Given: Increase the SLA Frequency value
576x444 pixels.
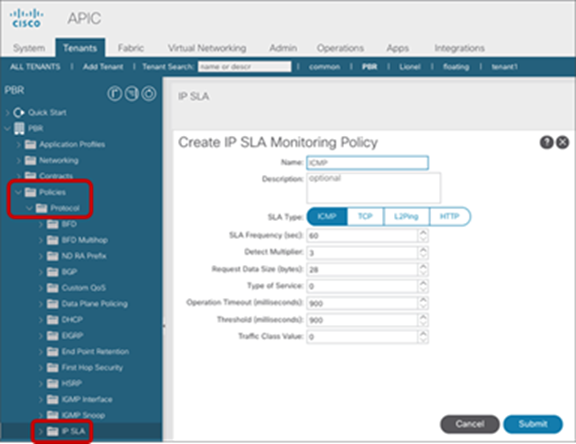Looking at the screenshot, I should pyautogui.click(x=423, y=232).
